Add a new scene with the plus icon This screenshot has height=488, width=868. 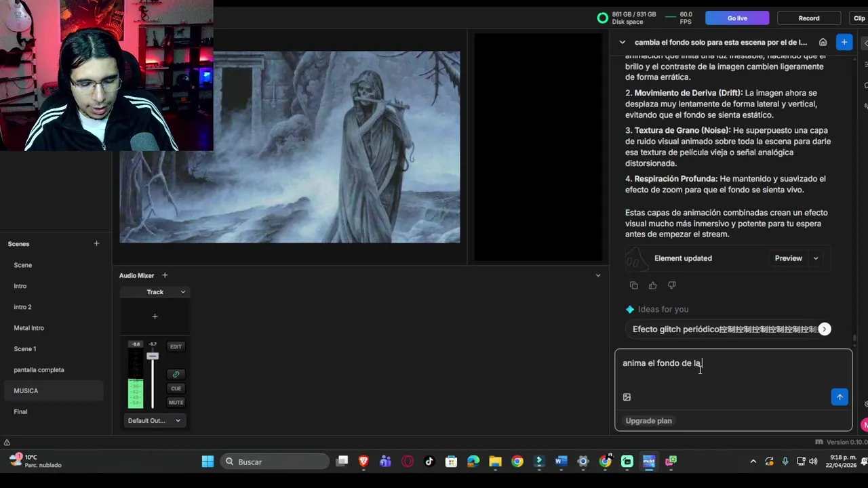click(x=96, y=243)
